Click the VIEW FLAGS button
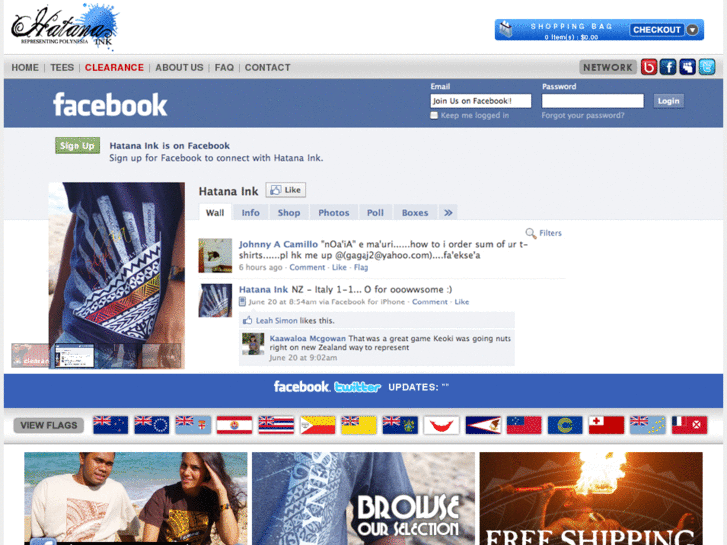The height and width of the screenshot is (545, 727). (x=49, y=425)
